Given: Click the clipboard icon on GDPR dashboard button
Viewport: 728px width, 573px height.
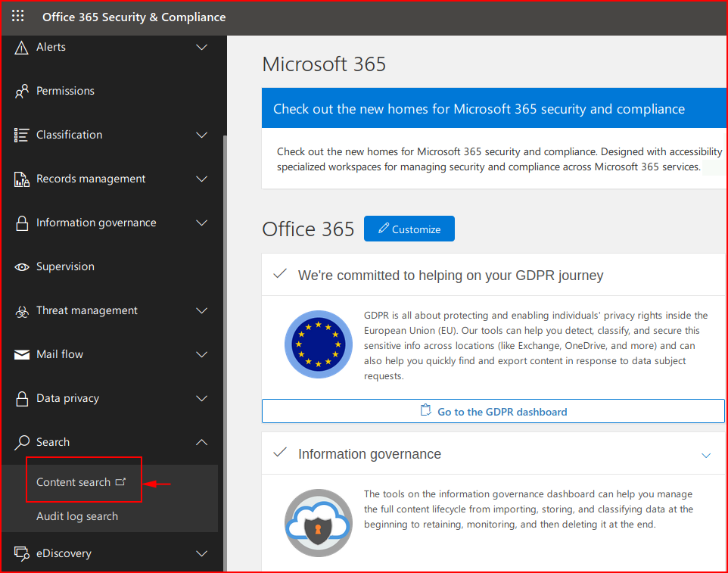Looking at the screenshot, I should click(425, 410).
